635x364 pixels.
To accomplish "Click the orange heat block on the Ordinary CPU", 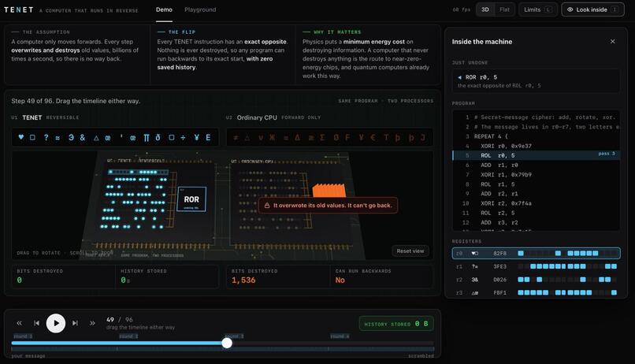I will point(329,191).
